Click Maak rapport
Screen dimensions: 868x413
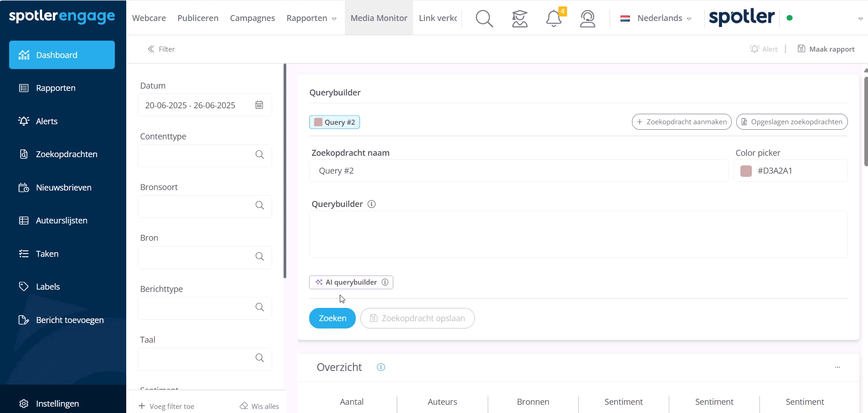click(826, 49)
